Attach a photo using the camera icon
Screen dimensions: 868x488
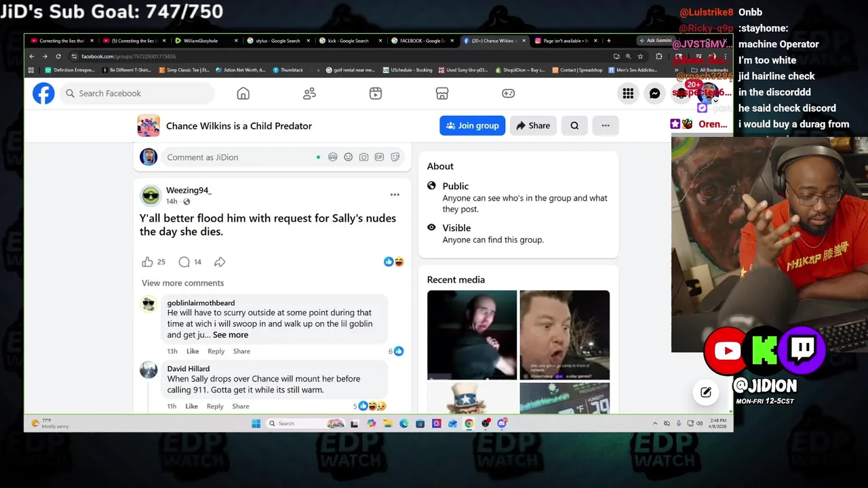(363, 157)
